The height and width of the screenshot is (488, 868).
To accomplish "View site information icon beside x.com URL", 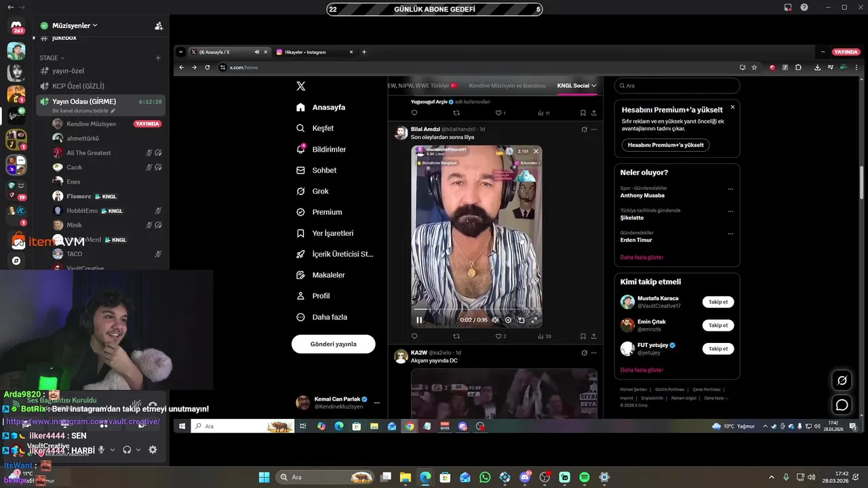I will (222, 67).
